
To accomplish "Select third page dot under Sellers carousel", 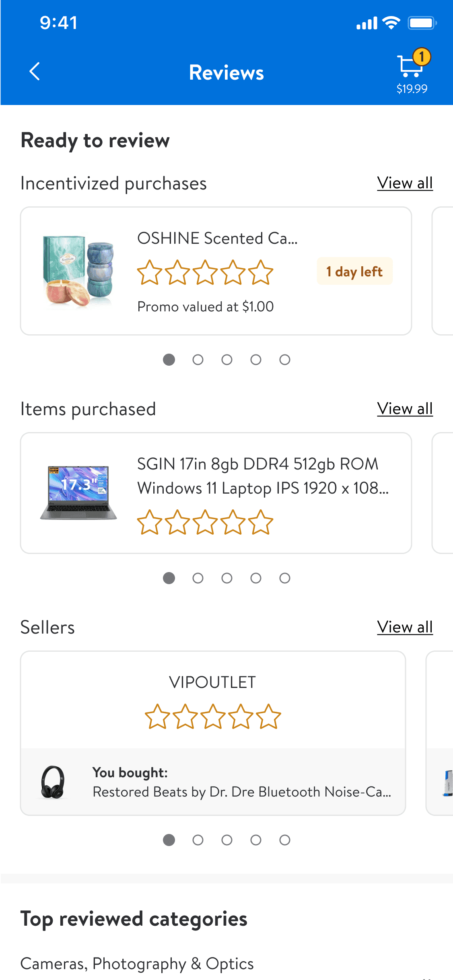I will click(x=227, y=840).
